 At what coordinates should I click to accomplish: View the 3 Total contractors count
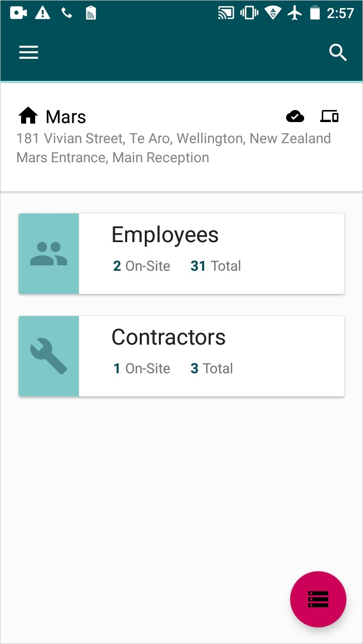pyautogui.click(x=212, y=369)
